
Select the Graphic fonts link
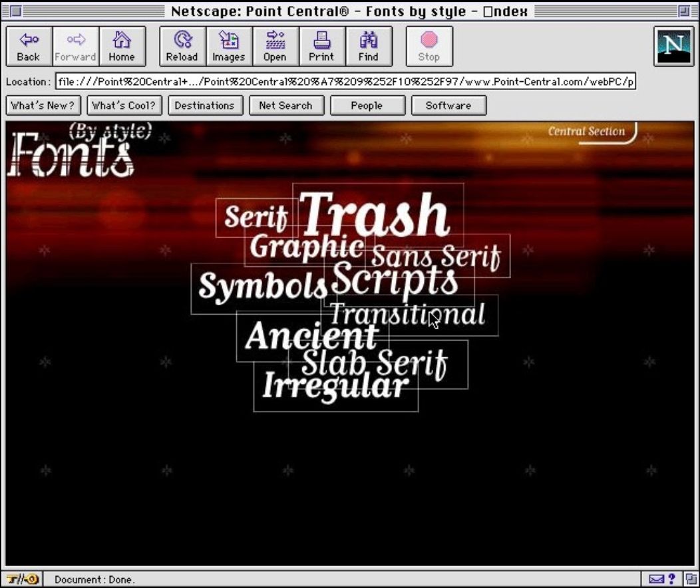click(307, 246)
